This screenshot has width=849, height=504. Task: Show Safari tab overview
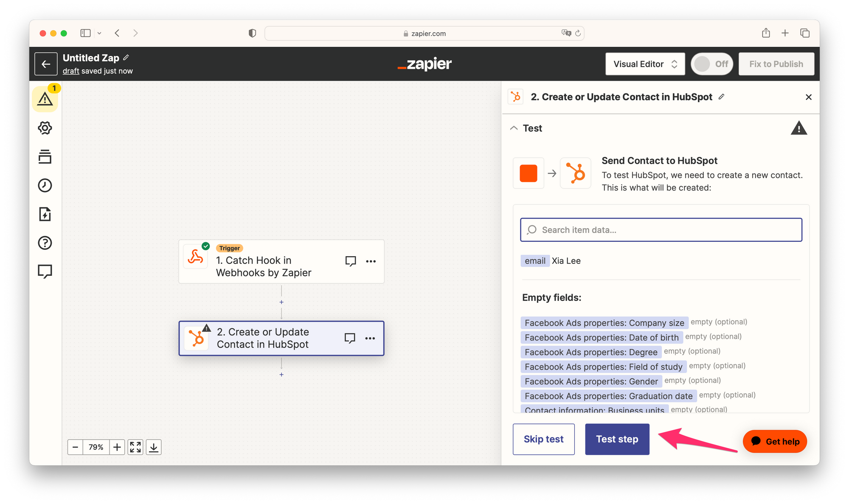pyautogui.click(x=805, y=33)
